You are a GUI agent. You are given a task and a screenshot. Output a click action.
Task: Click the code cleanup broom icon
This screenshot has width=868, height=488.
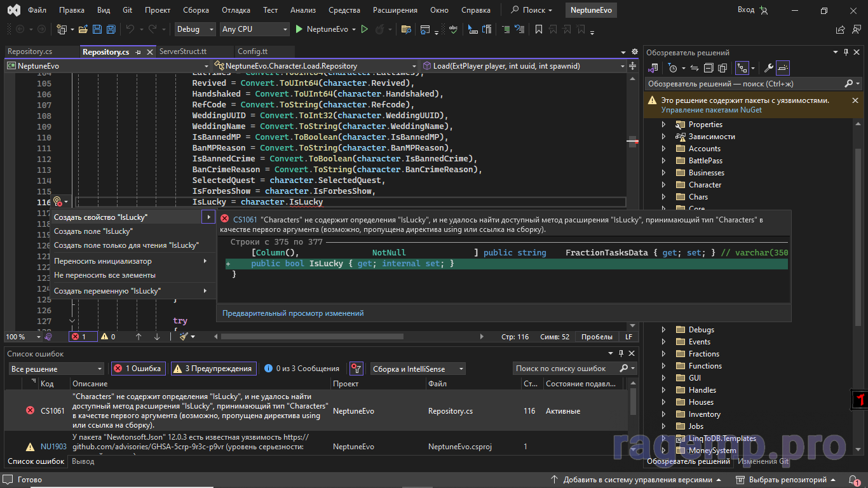pos(184,337)
